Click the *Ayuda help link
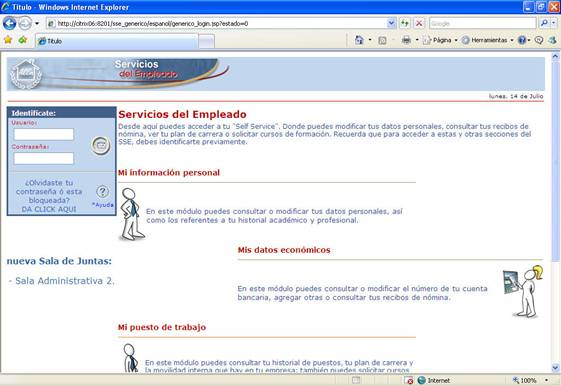This screenshot has height=386, width=561. point(103,205)
